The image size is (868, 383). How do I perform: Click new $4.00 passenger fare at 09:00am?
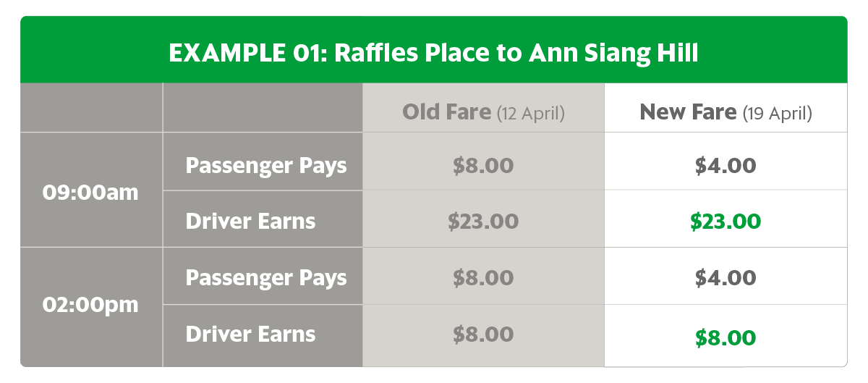click(725, 166)
